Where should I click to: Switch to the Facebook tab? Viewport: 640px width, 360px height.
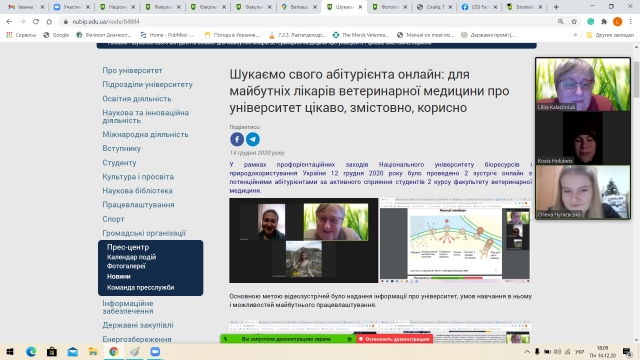click(x=480, y=7)
